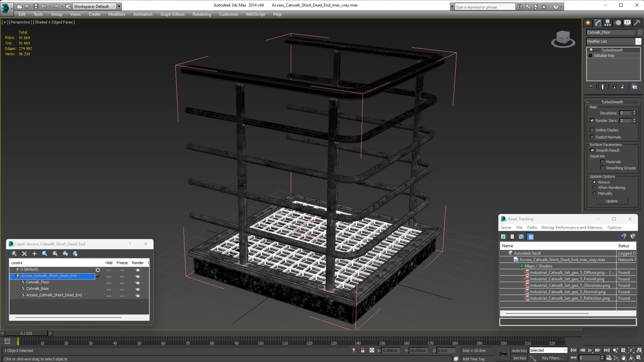Click the Perspective viewport label

click(x=21, y=22)
